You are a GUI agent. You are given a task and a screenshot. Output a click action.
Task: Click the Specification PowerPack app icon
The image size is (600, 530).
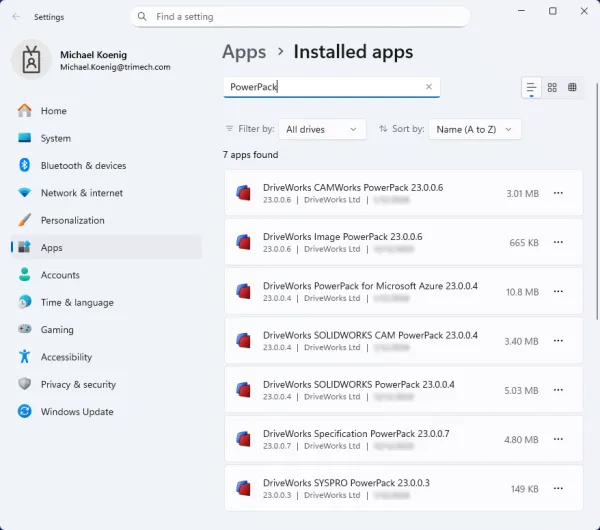click(x=243, y=439)
